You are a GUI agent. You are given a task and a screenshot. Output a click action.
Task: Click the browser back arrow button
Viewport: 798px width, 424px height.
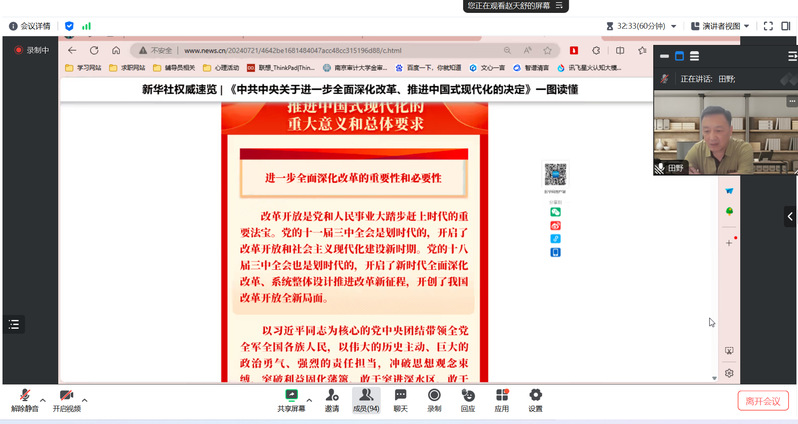click(72, 49)
